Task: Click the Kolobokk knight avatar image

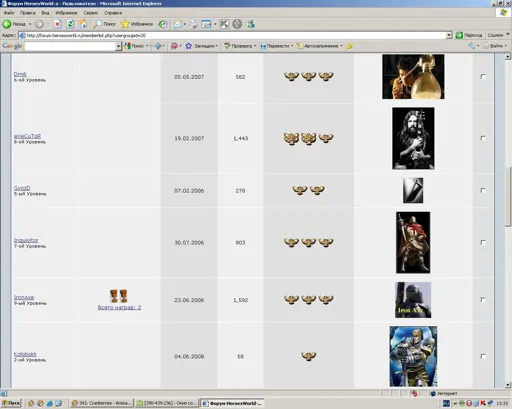Action: [x=413, y=356]
